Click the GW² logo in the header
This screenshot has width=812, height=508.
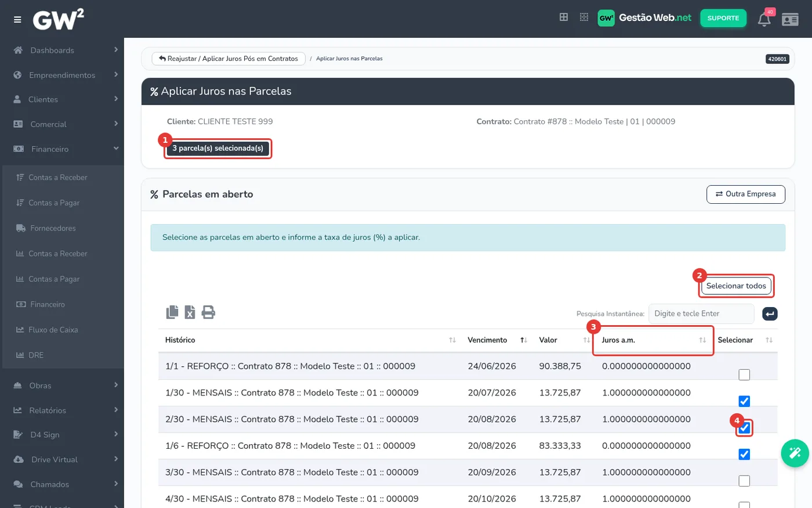click(x=59, y=19)
